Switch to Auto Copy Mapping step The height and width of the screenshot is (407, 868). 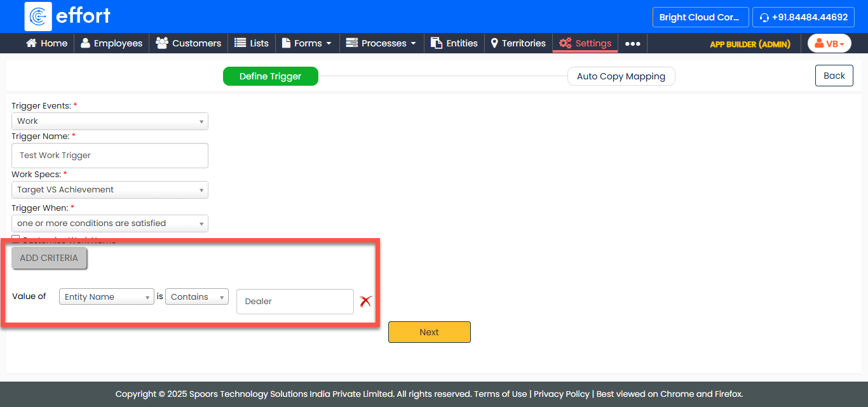pos(621,77)
